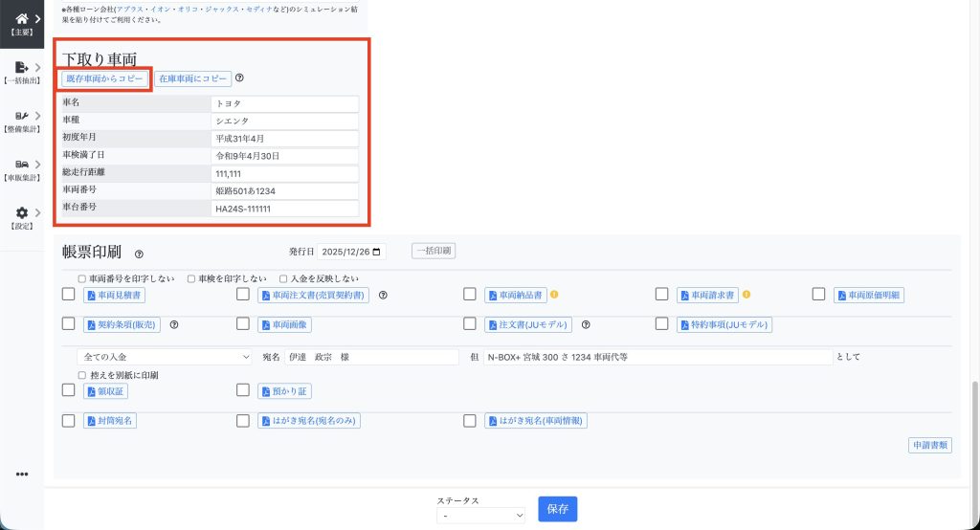Screen dimensions: 980x530
Task: Enable 車両番号を印字しない checkbox
Action: click(x=82, y=278)
